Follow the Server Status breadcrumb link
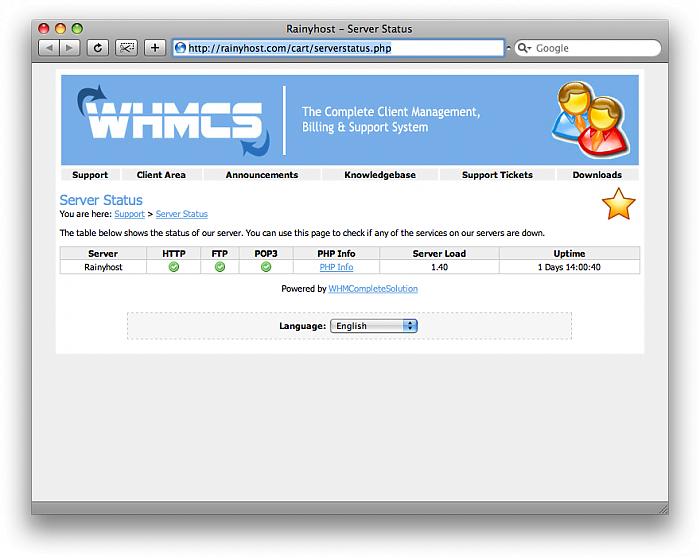 click(182, 214)
